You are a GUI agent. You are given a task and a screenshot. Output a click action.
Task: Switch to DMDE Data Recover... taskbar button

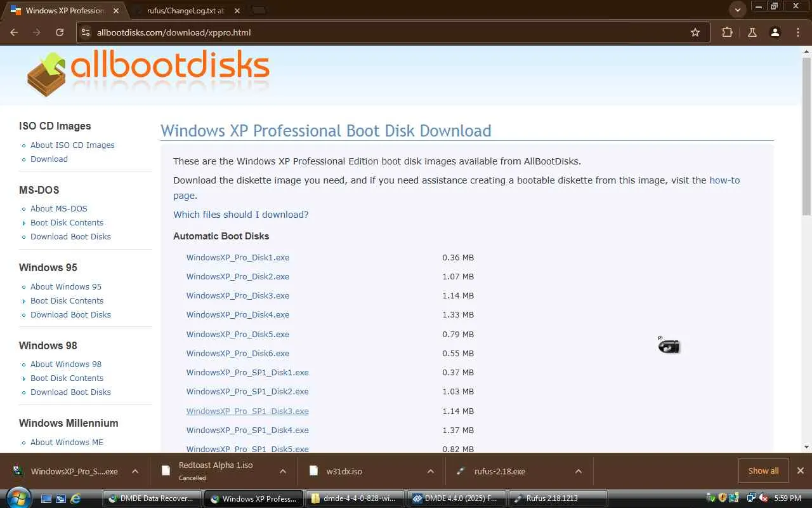pyautogui.click(x=152, y=498)
